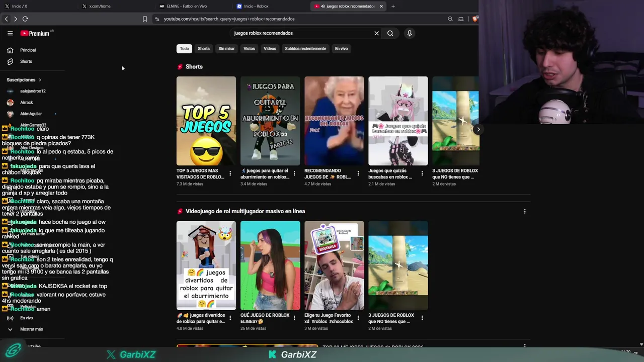Viewport: 644px width, 362px height.
Task: Open Principal in the sidebar
Action: coord(28,50)
